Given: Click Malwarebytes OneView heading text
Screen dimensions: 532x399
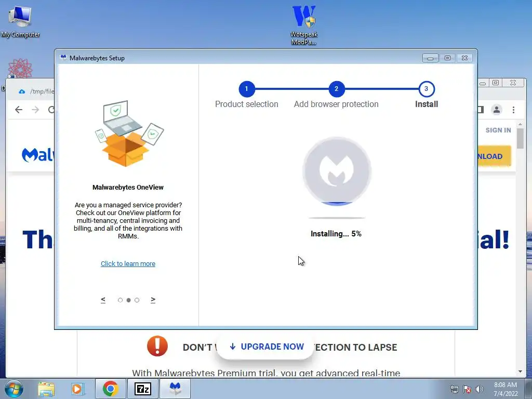Looking at the screenshot, I should click(x=128, y=187).
